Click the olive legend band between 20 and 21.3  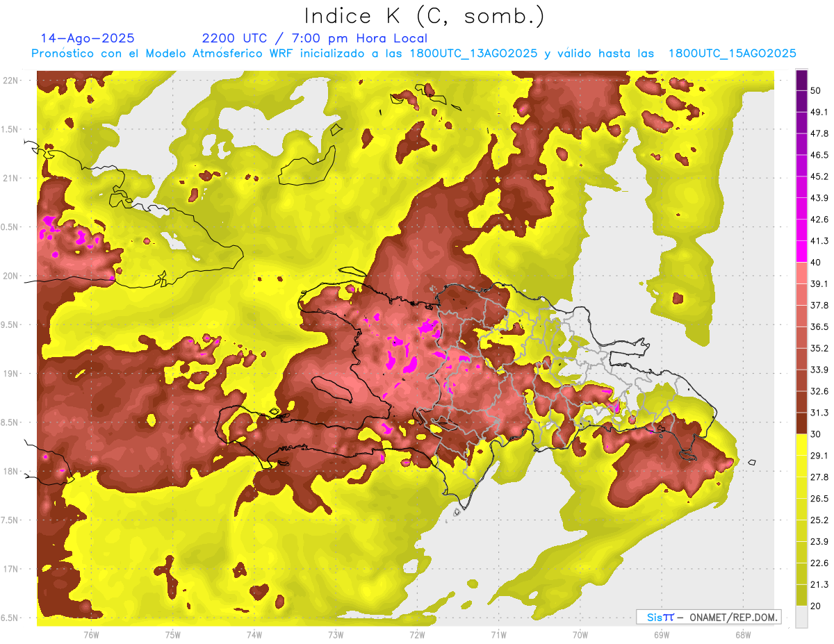(x=801, y=595)
